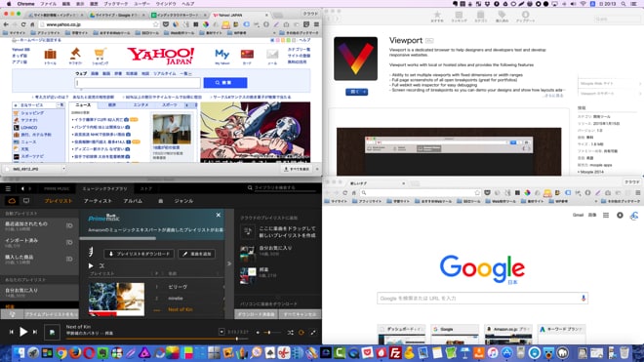Toggle shuffle in the music player bar
This screenshot has height=362, width=644.
(x=291, y=333)
